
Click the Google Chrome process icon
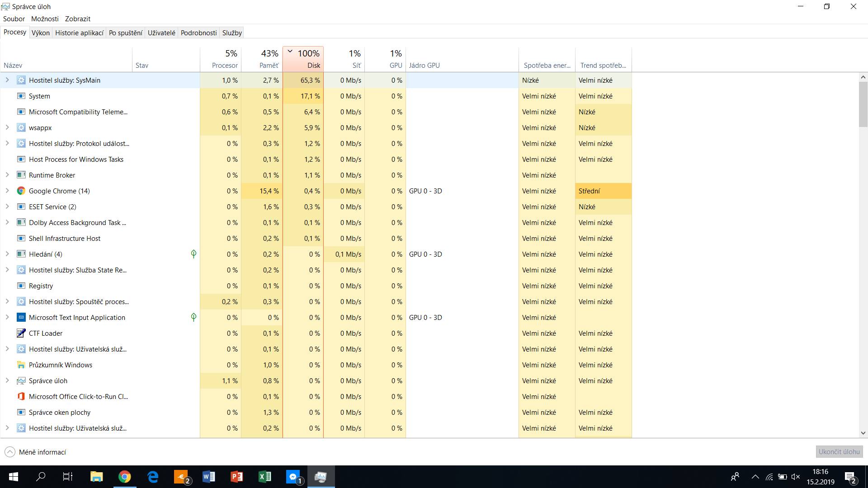click(x=21, y=191)
